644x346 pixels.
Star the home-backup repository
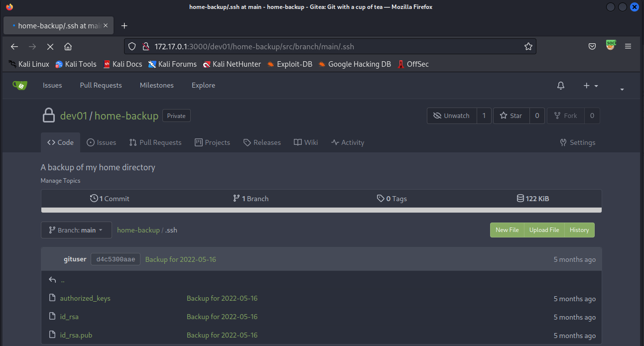[511, 115]
